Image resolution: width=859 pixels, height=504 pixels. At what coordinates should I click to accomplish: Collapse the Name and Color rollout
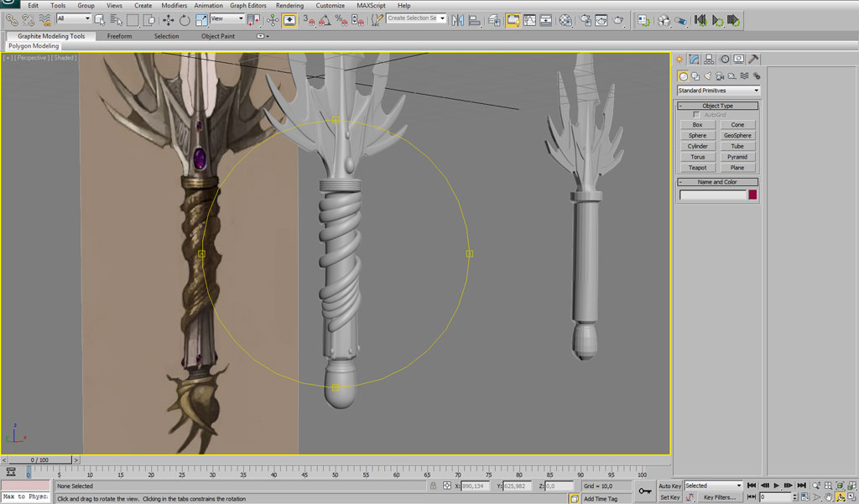click(x=718, y=182)
